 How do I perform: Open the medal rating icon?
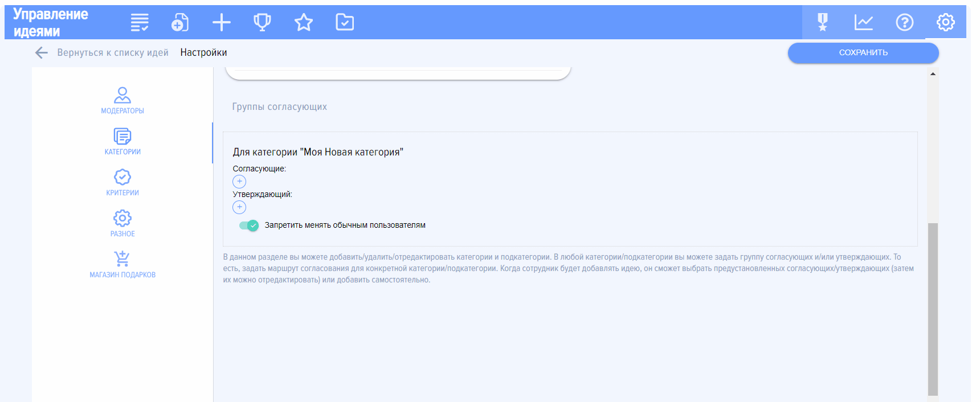[x=822, y=22]
